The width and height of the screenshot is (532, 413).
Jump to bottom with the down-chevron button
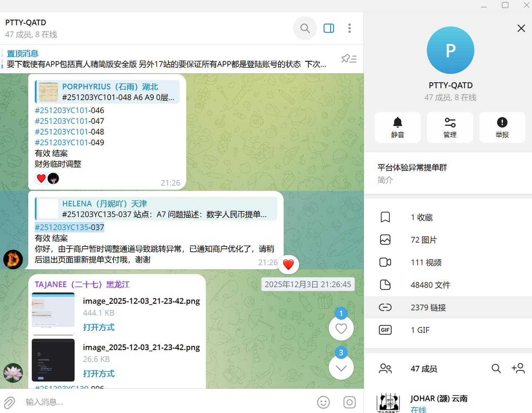point(341,368)
